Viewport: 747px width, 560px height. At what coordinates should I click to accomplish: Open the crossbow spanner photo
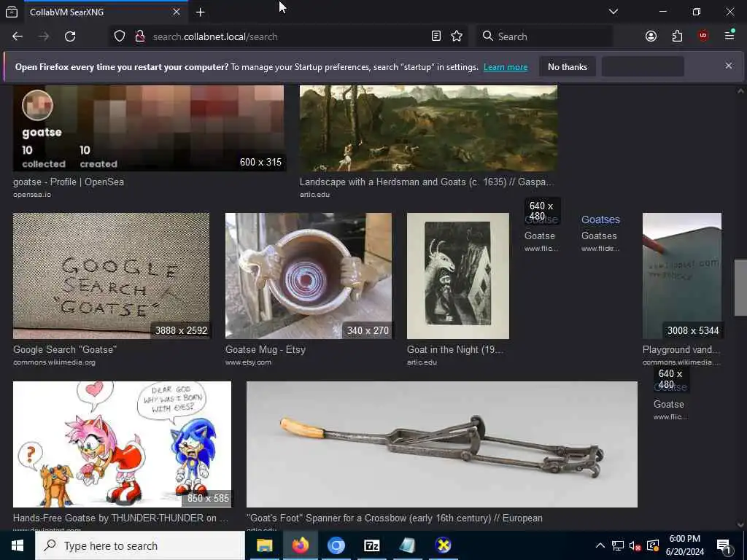(x=441, y=444)
